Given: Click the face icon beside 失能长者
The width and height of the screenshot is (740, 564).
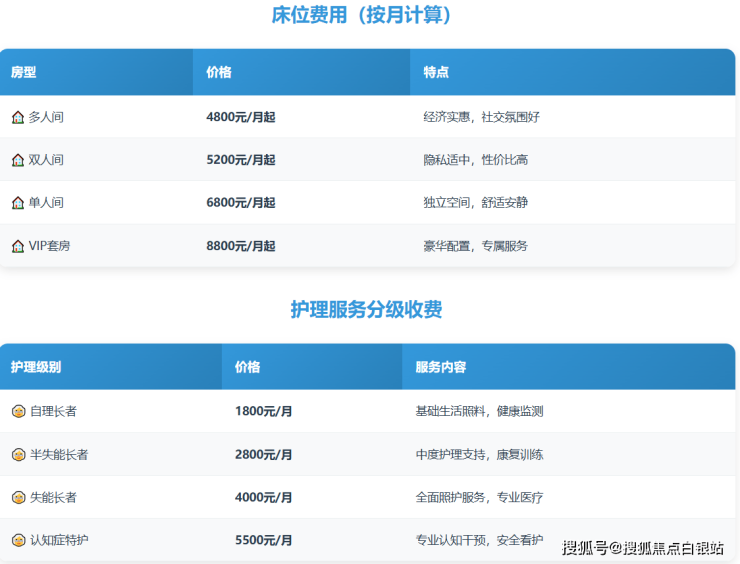Looking at the screenshot, I should [x=18, y=497].
